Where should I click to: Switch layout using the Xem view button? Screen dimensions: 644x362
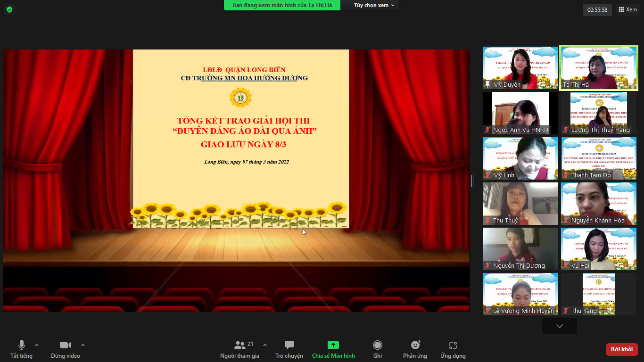coord(627,9)
